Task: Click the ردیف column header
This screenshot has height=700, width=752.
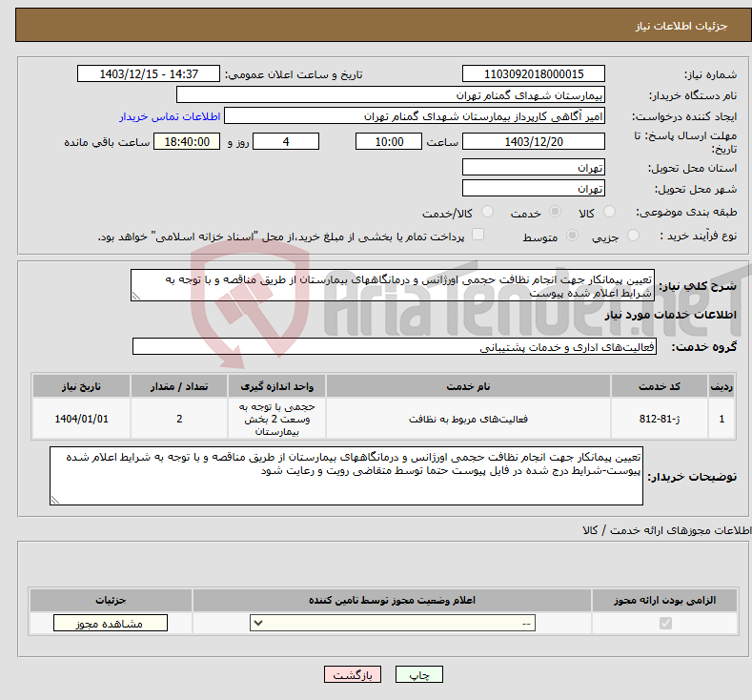Action: coord(722,386)
